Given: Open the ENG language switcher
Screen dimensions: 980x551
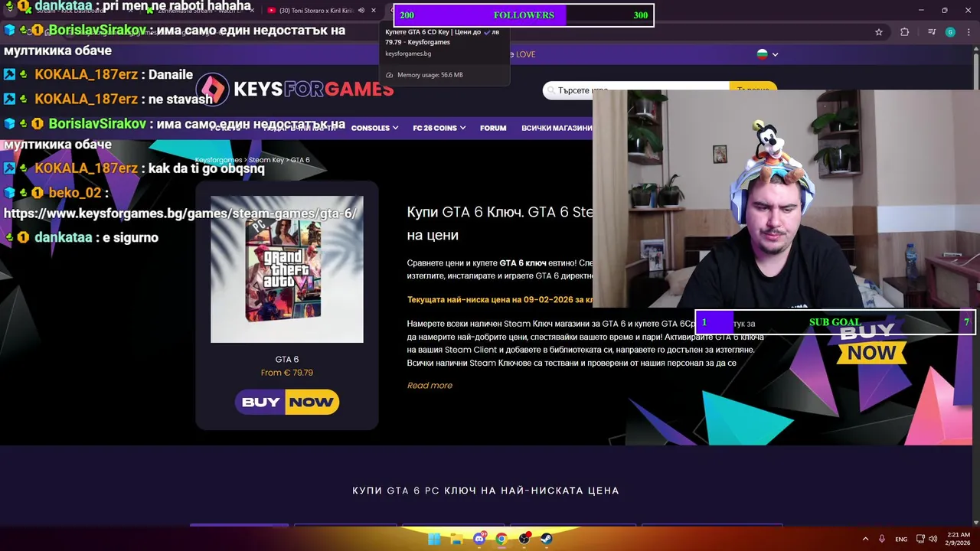Looking at the screenshot, I should (x=901, y=539).
